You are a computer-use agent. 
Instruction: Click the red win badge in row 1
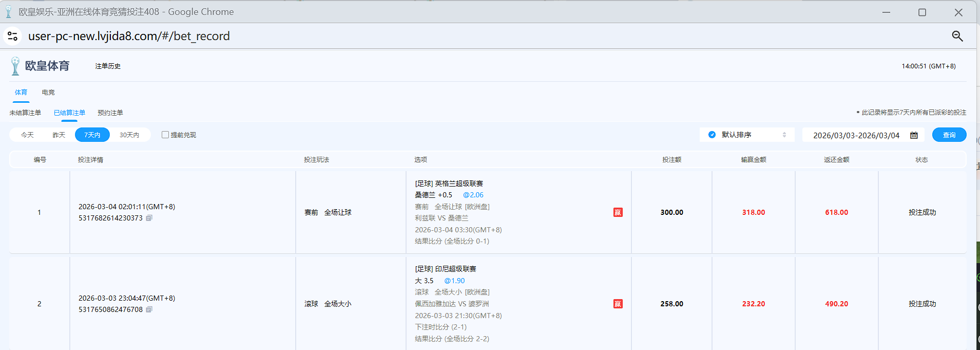coord(618,212)
